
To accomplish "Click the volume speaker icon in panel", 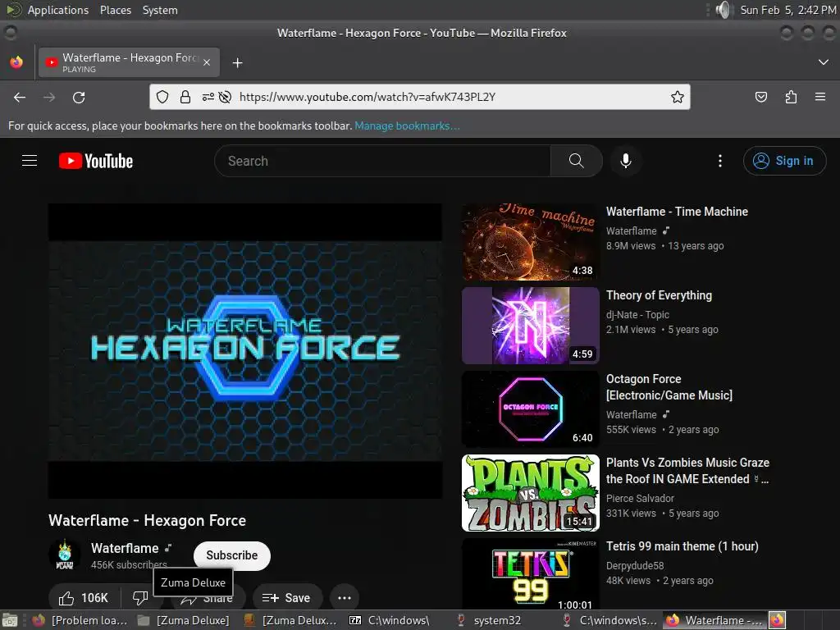I will 724,10.
